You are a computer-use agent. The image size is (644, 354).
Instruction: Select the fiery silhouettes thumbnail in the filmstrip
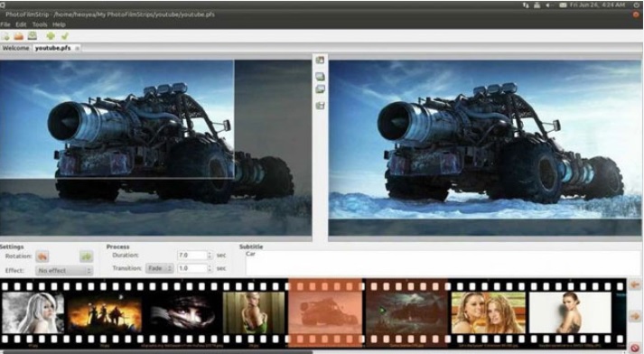(105, 314)
